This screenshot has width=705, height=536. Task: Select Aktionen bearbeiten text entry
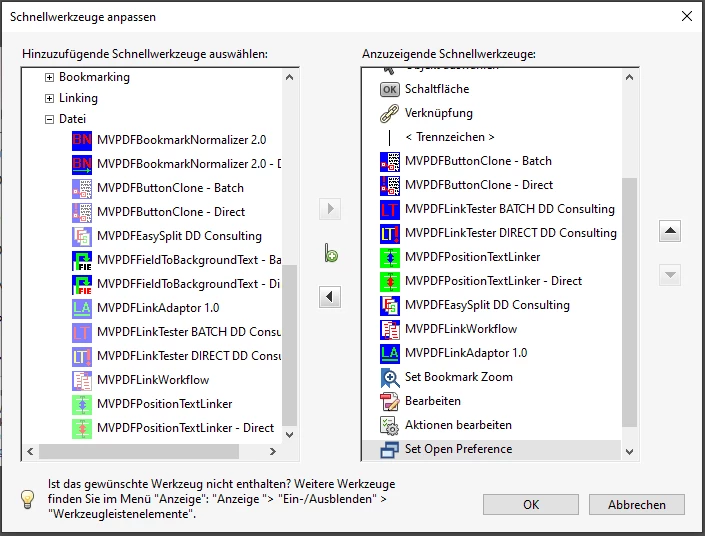[x=458, y=425]
